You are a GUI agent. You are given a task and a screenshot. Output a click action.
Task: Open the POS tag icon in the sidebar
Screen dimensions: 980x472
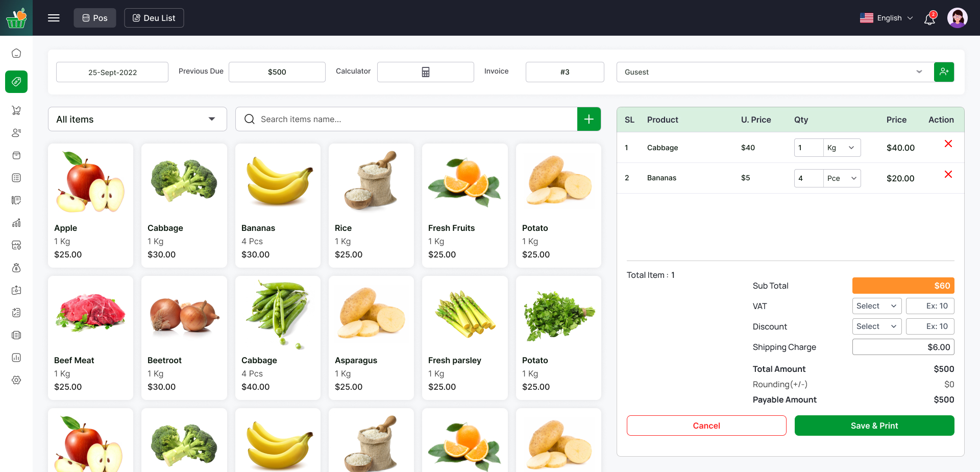[x=16, y=82]
